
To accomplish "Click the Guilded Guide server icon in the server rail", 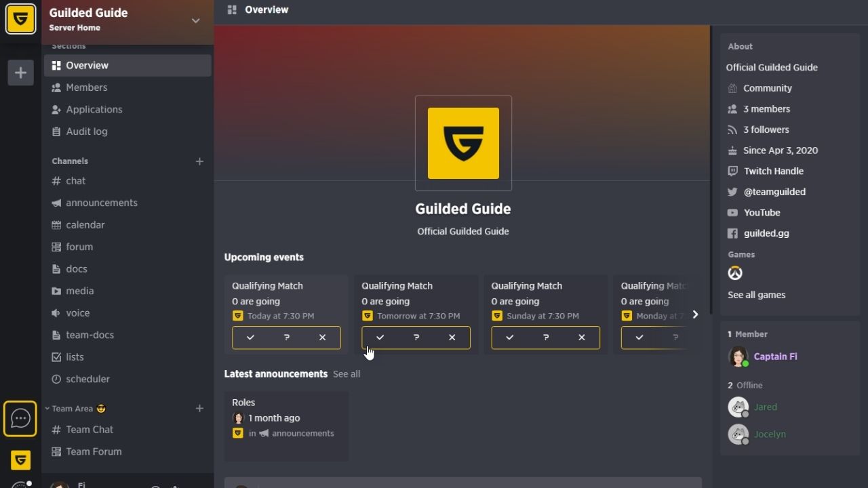I will pos(20,19).
